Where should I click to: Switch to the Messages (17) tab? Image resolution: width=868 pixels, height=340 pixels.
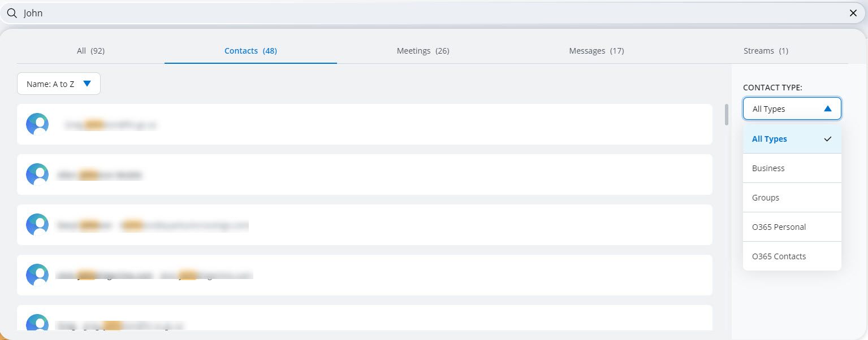point(596,51)
